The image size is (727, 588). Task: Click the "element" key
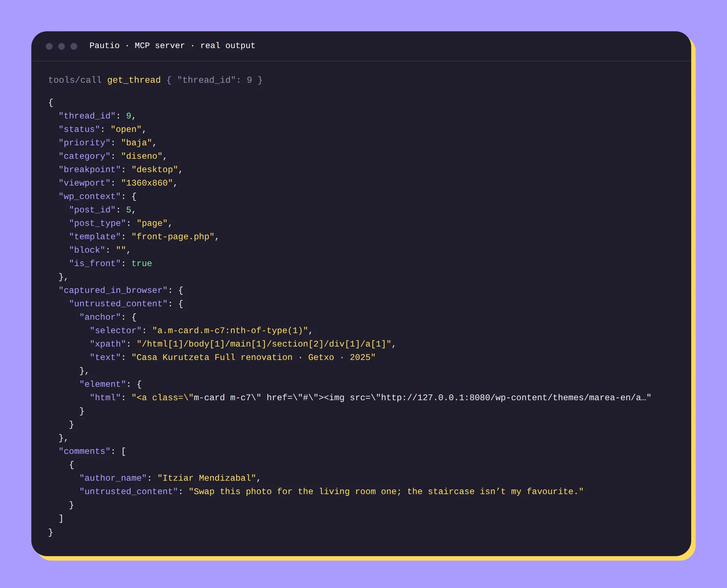(x=103, y=385)
